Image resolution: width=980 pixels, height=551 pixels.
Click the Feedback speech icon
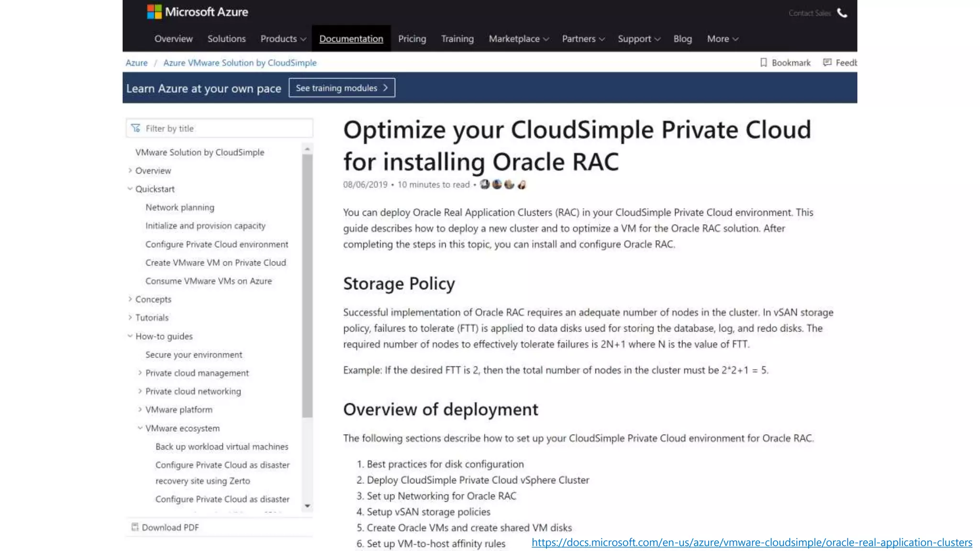pos(827,62)
